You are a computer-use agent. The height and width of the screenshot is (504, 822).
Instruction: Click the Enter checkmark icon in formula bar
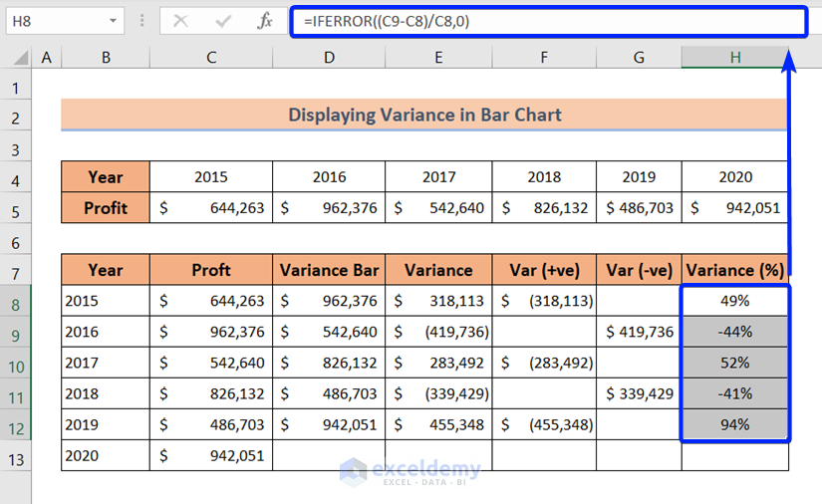click(x=223, y=21)
